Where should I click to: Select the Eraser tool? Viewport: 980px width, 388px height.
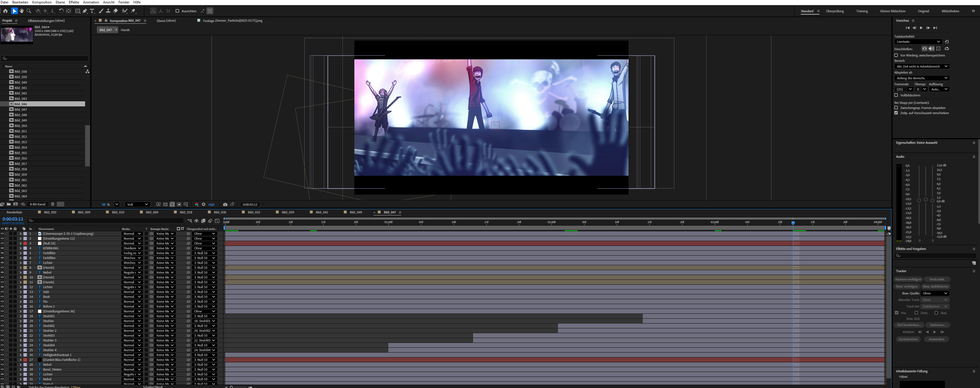[116, 11]
